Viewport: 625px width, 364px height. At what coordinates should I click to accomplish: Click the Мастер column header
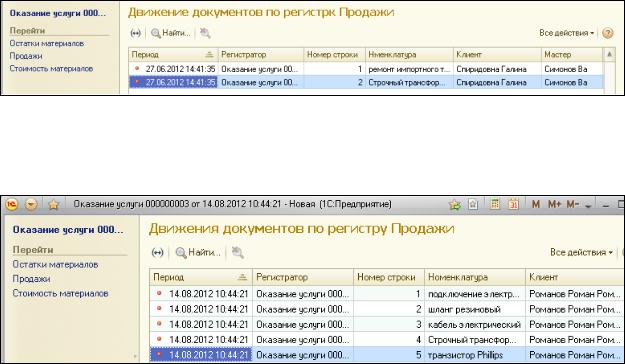(x=572, y=54)
